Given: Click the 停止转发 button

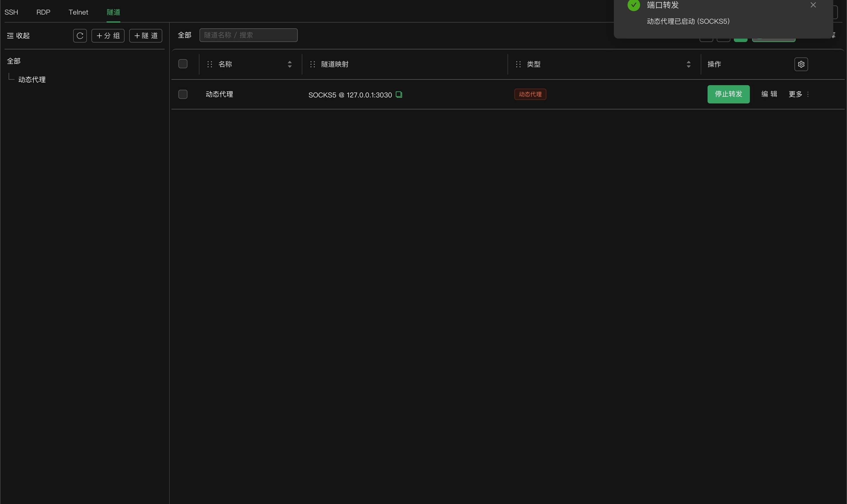Looking at the screenshot, I should pyautogui.click(x=728, y=94).
